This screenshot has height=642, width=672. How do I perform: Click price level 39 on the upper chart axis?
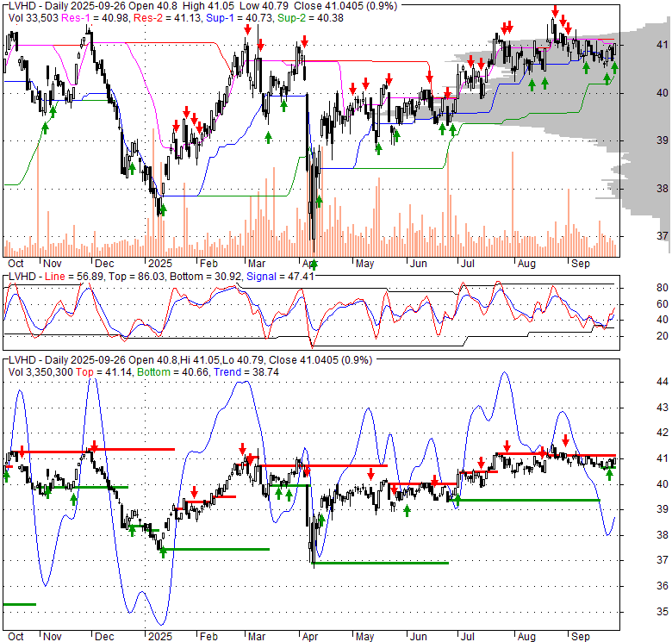click(663, 140)
